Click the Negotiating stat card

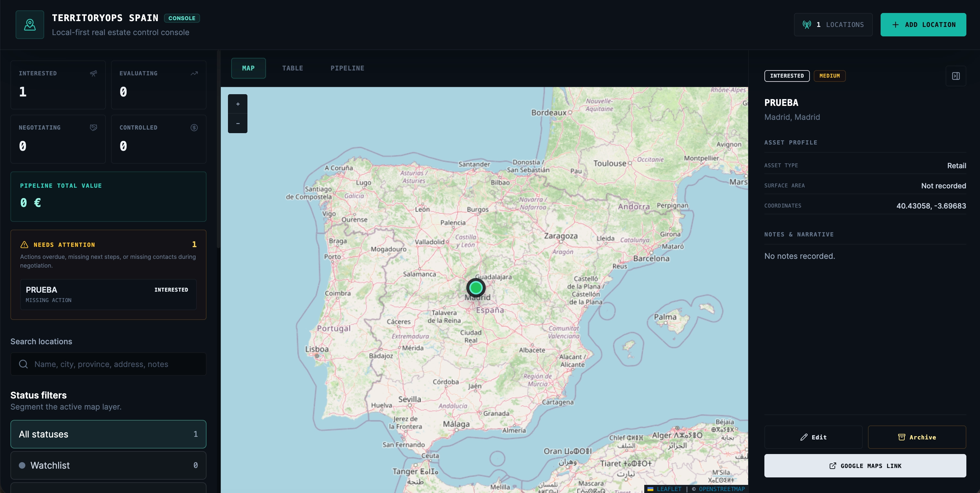58,139
